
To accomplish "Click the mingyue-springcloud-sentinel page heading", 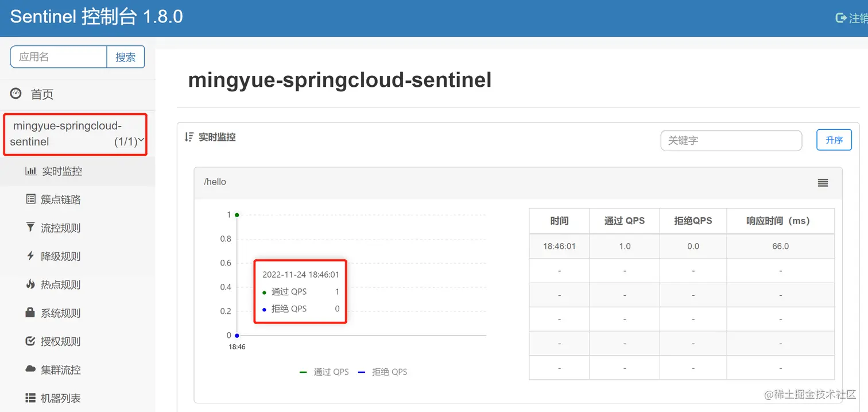I will coord(340,80).
